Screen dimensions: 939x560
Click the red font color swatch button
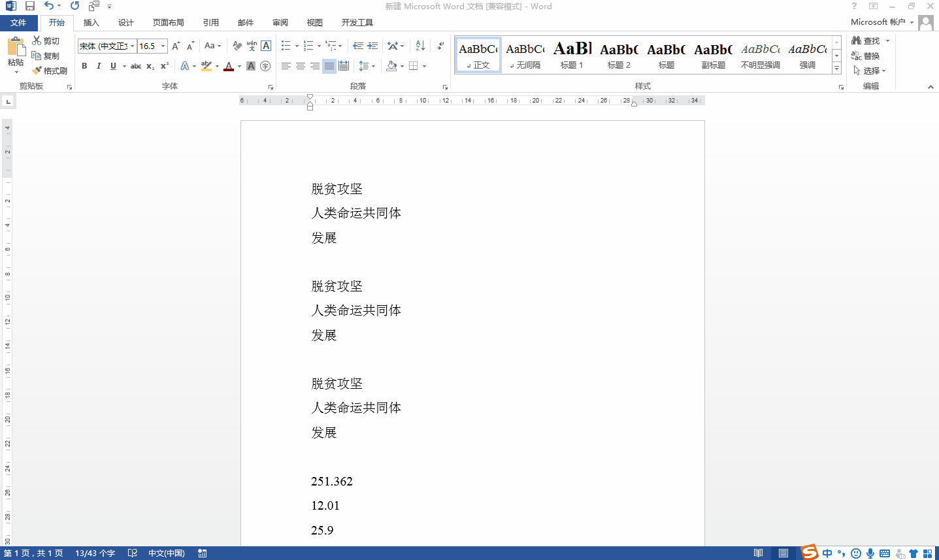tap(228, 66)
